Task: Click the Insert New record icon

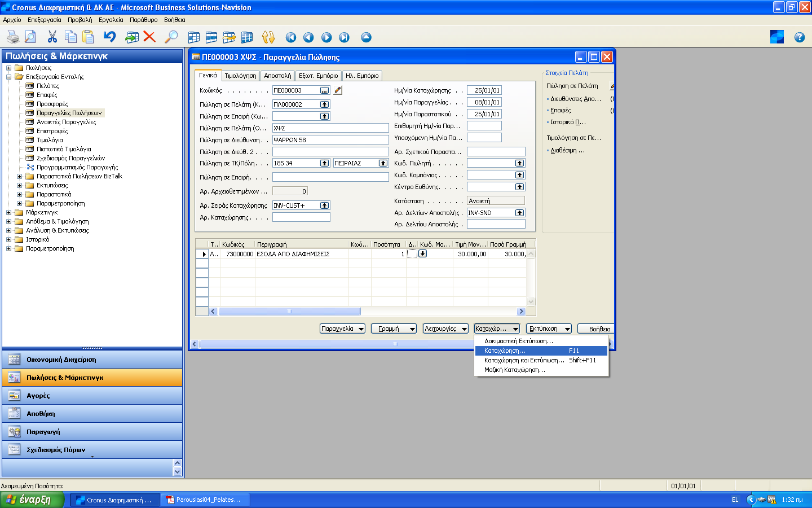Action: pos(132,37)
